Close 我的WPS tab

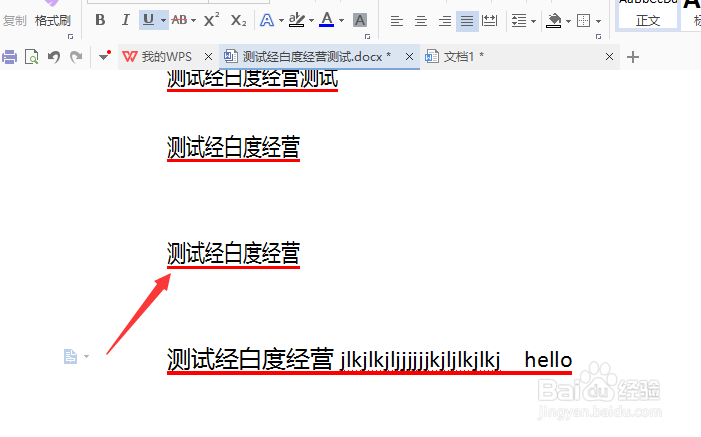point(208,57)
